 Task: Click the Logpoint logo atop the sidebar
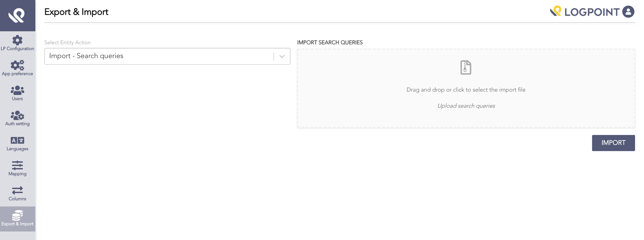pyautogui.click(x=17, y=15)
